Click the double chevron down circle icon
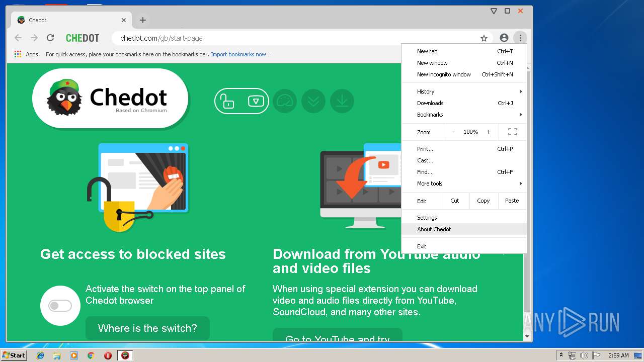Screen dimensions: 644x362 (313, 101)
